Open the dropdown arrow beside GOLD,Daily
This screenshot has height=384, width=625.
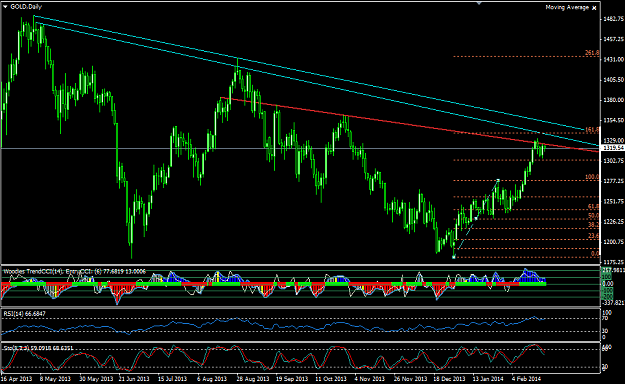[x=5, y=7]
